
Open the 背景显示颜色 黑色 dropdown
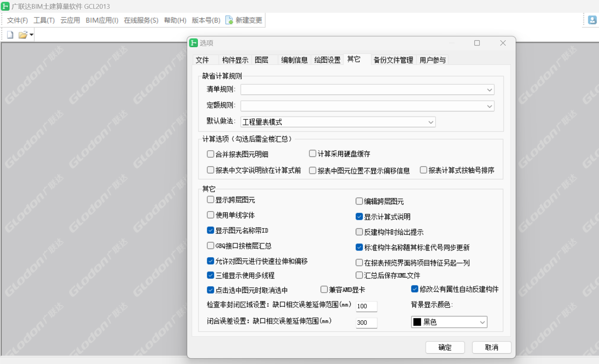(449, 322)
